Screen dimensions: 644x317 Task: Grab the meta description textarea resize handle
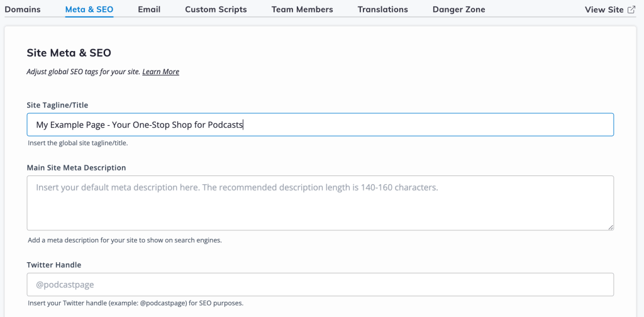point(610,226)
